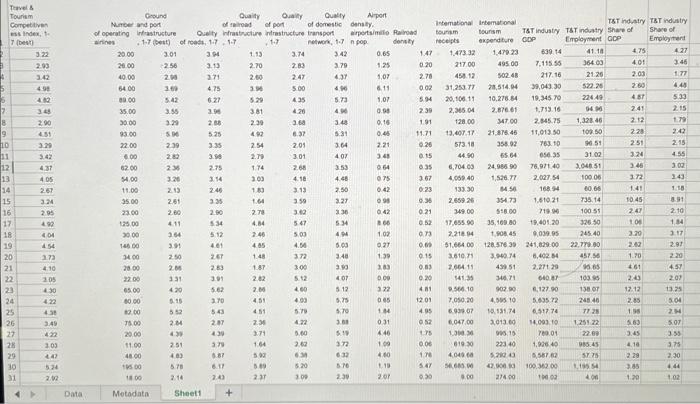Click the Airport density header cell

[370, 28]
